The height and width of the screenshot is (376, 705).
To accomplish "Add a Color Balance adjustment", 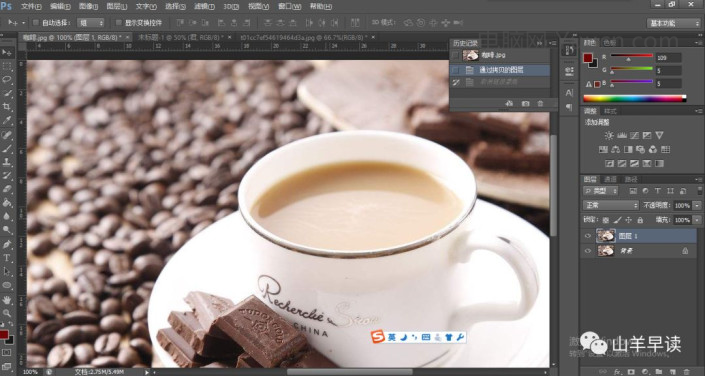I will [616, 149].
